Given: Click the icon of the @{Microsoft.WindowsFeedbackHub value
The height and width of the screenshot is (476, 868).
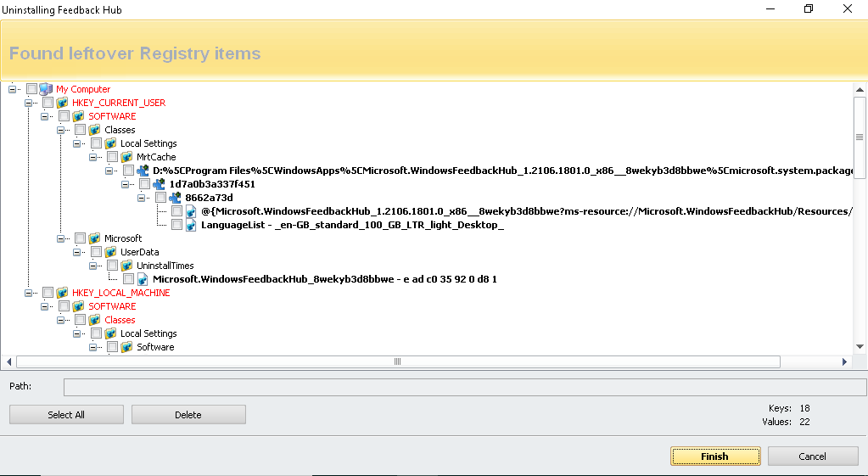Looking at the screenshot, I should 191,211.
